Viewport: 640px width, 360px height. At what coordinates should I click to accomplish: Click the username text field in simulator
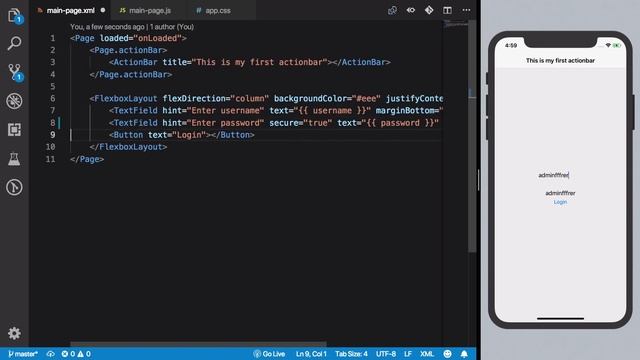553,175
